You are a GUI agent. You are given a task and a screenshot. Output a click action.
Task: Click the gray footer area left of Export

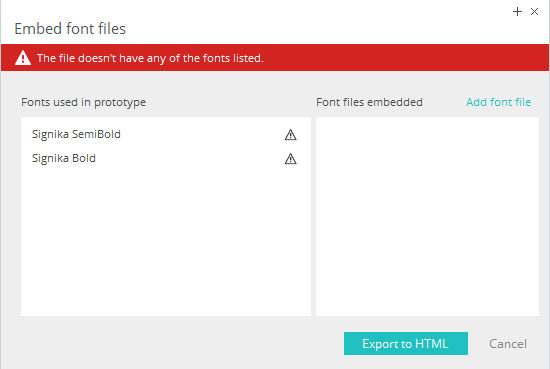click(x=175, y=343)
